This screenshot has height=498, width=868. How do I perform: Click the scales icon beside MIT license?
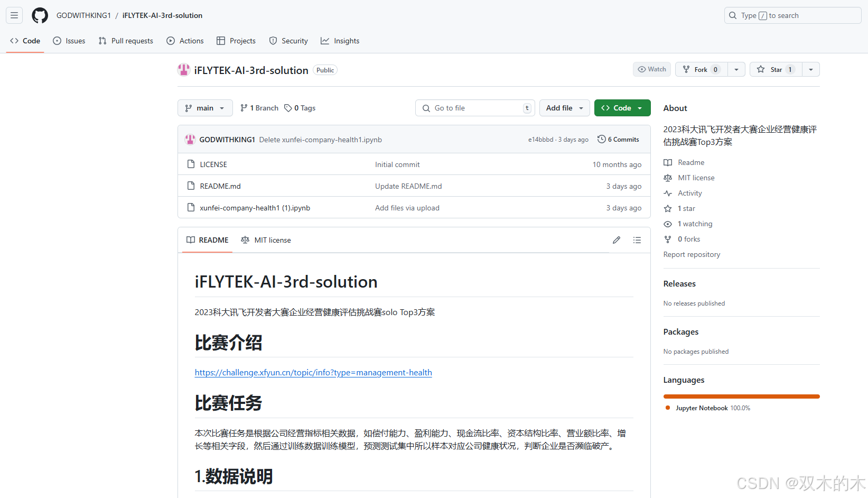pyautogui.click(x=668, y=178)
